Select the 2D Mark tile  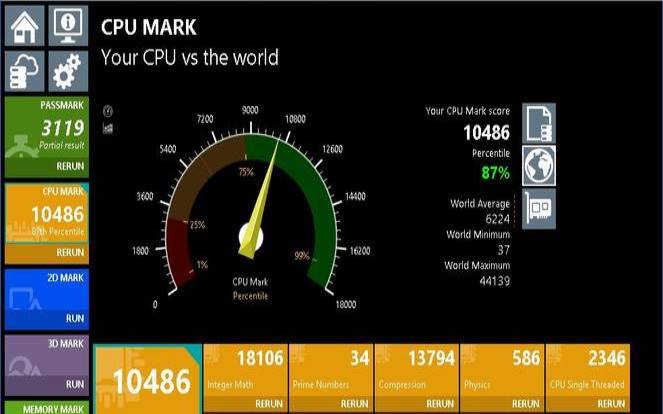(47, 299)
